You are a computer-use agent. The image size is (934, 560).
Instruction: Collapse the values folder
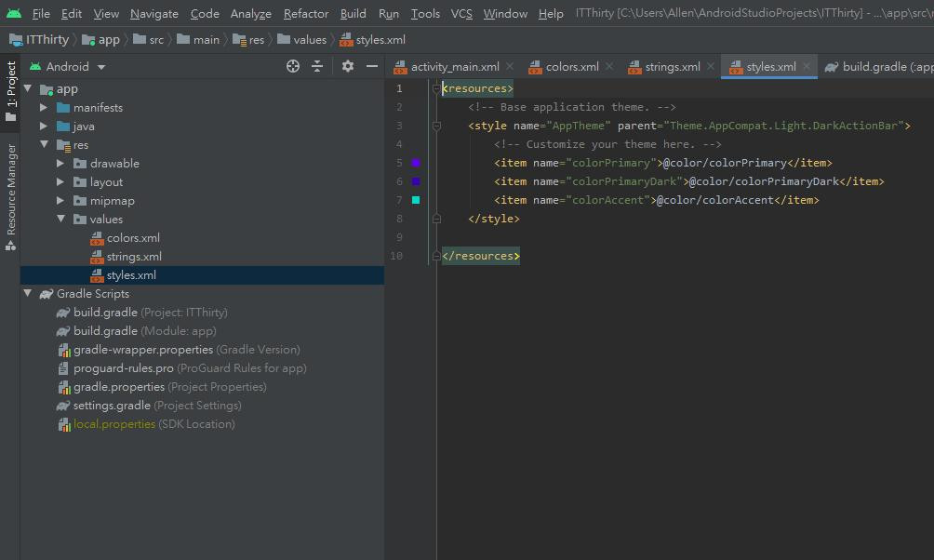(x=61, y=220)
